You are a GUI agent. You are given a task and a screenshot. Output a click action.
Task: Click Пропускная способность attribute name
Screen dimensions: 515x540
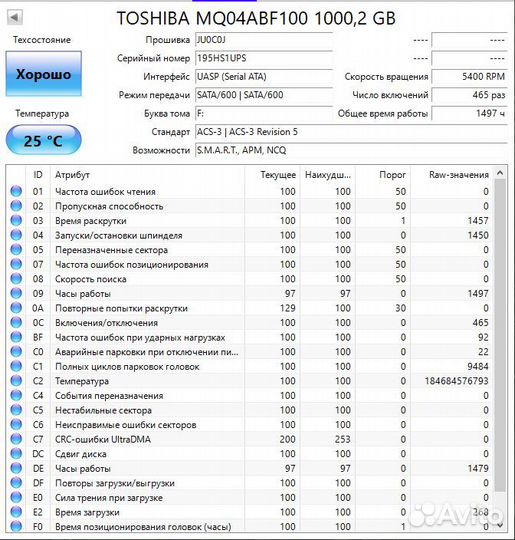[109, 206]
